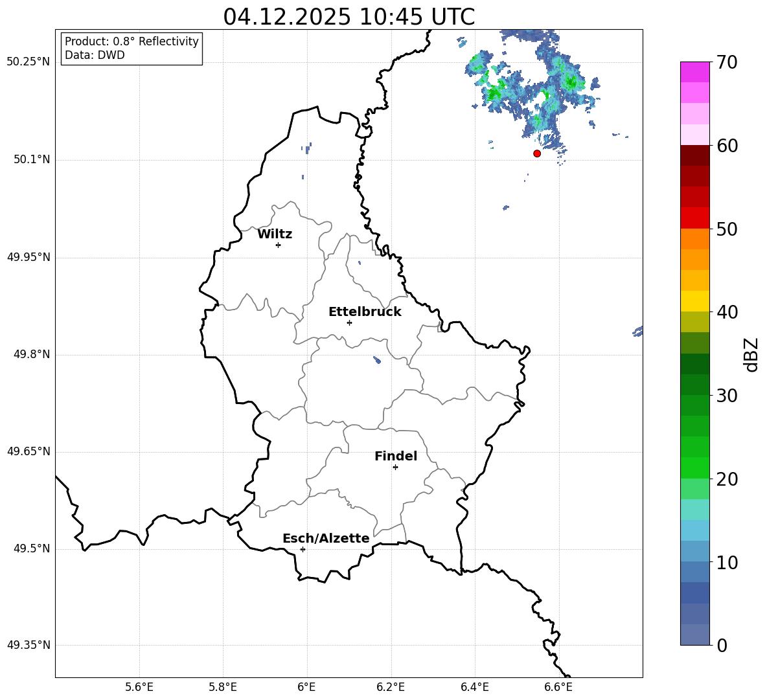Click the colorbar tick value 40

[727, 312]
